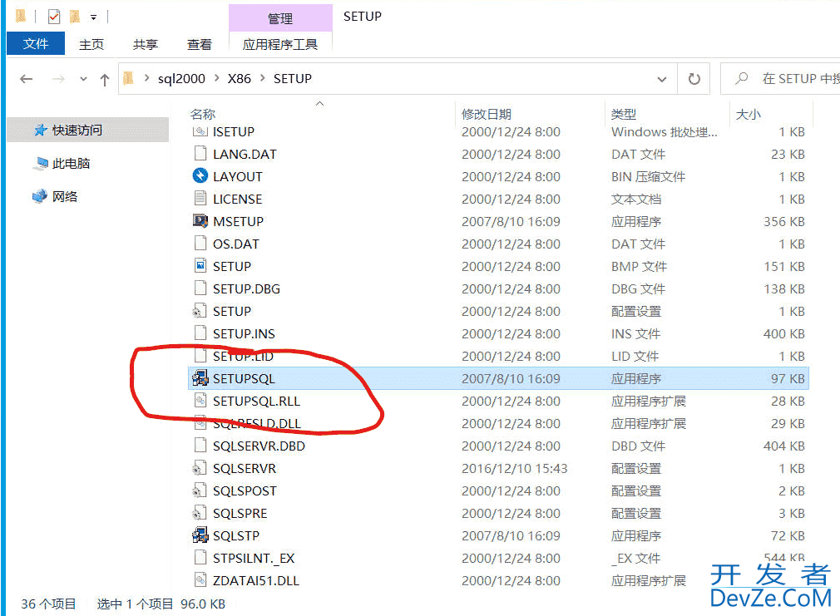Go back with the back arrow
The image size is (840, 616).
pos(27,79)
